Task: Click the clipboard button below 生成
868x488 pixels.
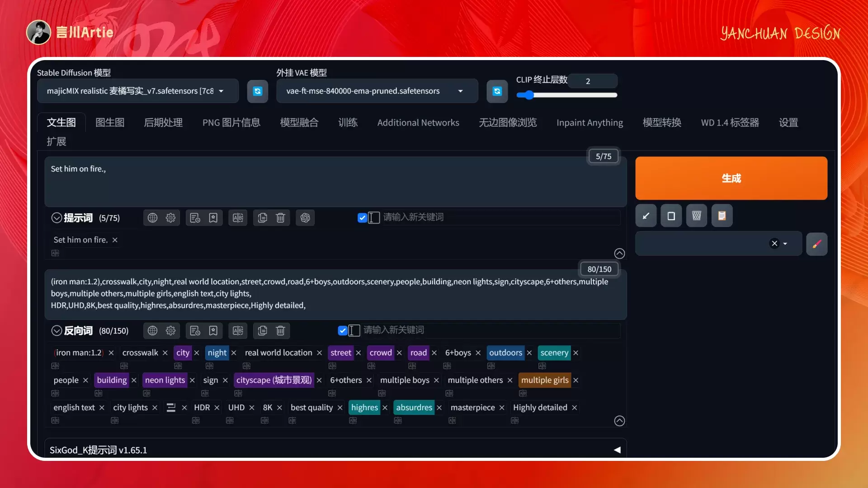Action: (722, 216)
